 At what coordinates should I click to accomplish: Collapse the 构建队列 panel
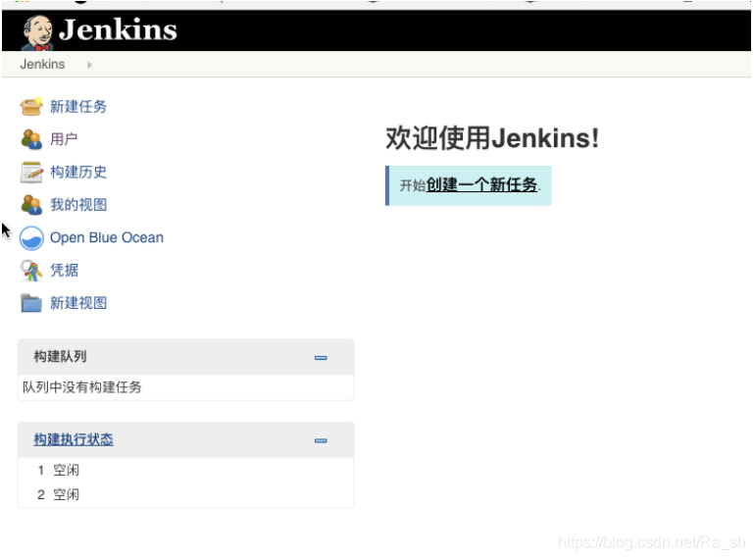[321, 357]
